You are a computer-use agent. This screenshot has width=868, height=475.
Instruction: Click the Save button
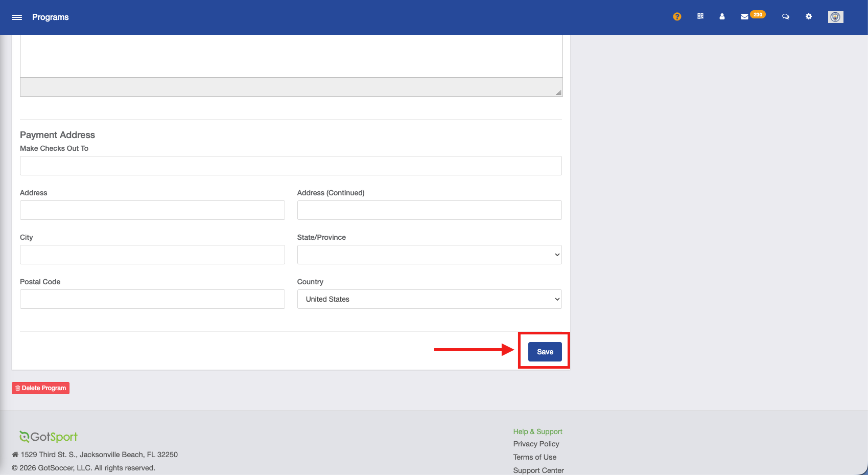pos(545,352)
